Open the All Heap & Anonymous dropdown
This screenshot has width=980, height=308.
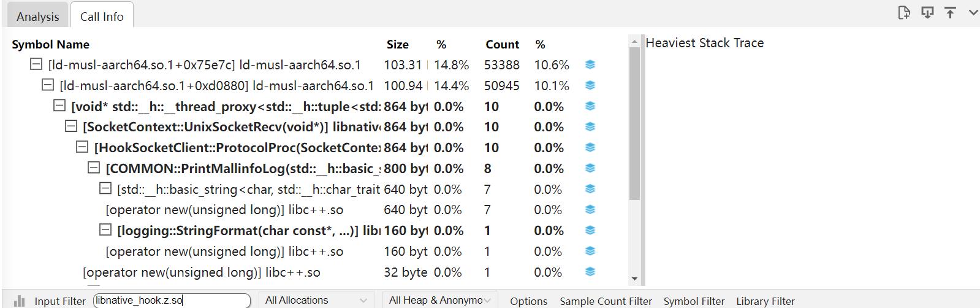[x=439, y=300]
